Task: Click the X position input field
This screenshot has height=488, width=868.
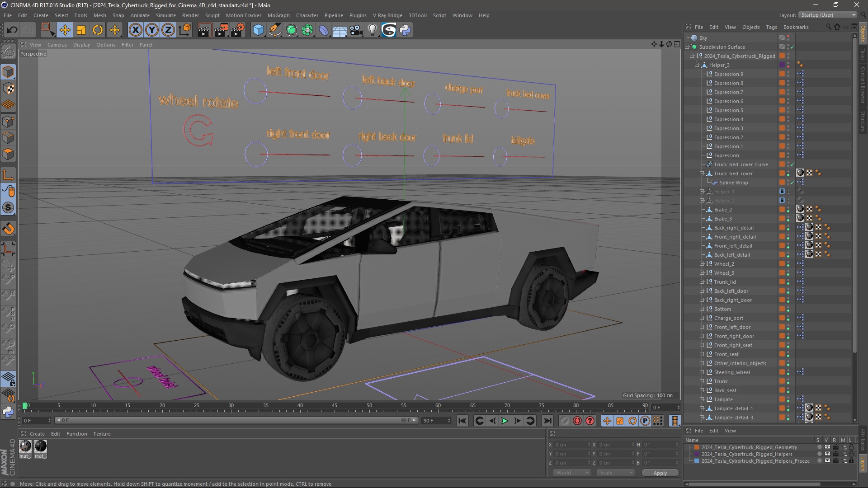Action: pyautogui.click(x=572, y=445)
